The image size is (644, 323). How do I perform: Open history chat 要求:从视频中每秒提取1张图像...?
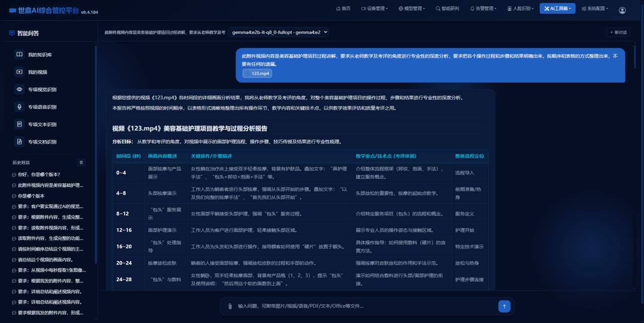click(48, 270)
